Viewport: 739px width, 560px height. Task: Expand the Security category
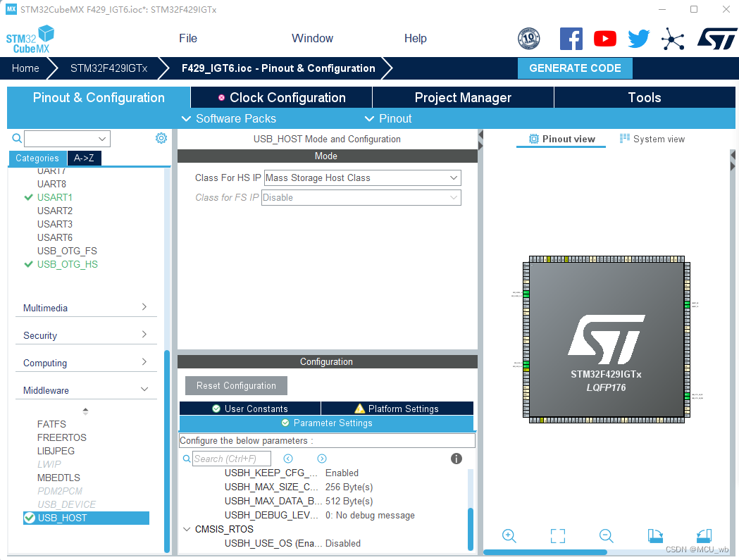tap(86, 335)
